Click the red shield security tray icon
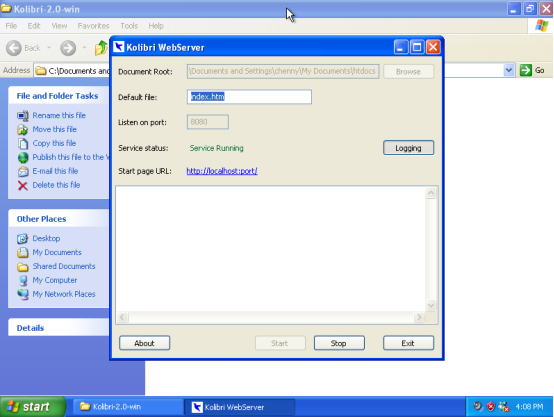 coord(490,407)
